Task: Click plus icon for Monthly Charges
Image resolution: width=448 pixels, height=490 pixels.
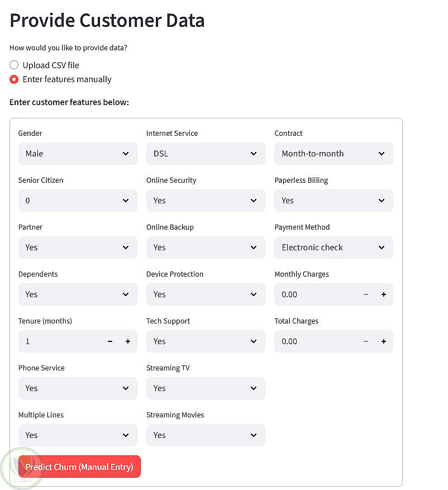Action: (384, 294)
